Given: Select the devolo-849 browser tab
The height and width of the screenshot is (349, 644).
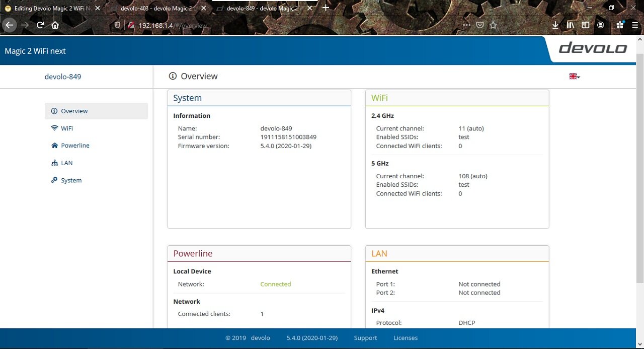Looking at the screenshot, I should tap(265, 8).
